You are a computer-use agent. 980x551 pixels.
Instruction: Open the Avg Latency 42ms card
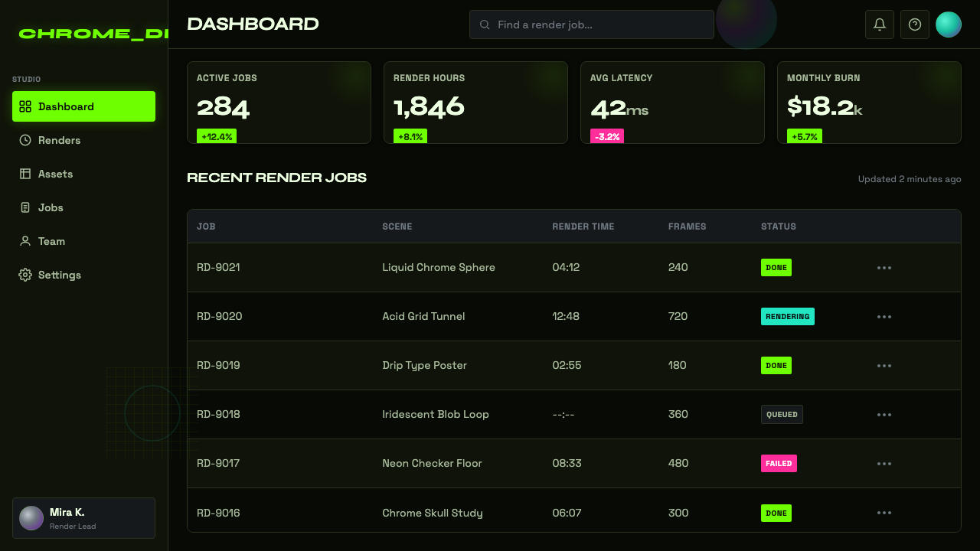pos(672,103)
